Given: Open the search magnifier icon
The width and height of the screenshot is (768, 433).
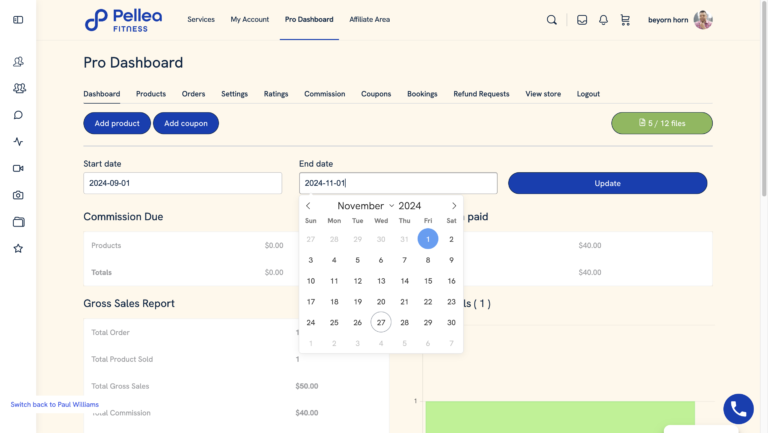Looking at the screenshot, I should 552,20.
